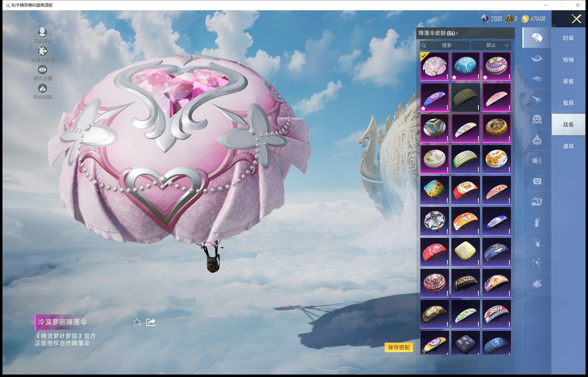This screenshot has height=377, width=588.
Task: Open the 热力档案 flame icon
Action: (x=42, y=88)
